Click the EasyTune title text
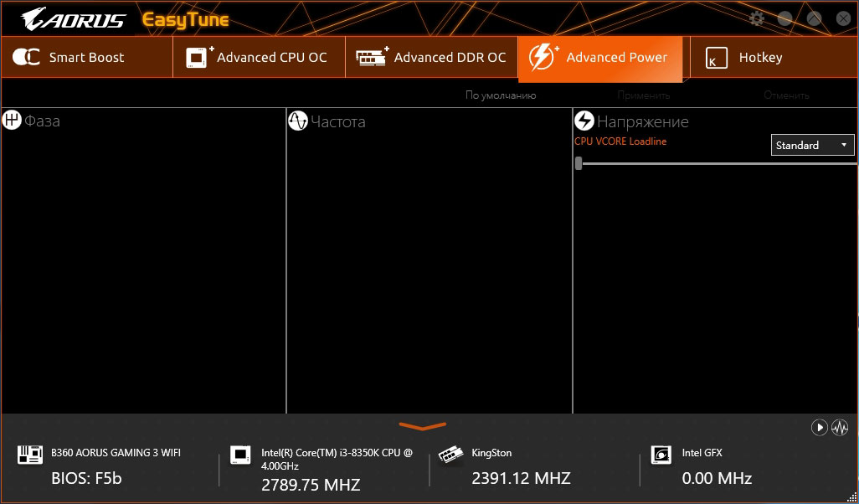Screen dimensions: 859x504 click(186, 20)
